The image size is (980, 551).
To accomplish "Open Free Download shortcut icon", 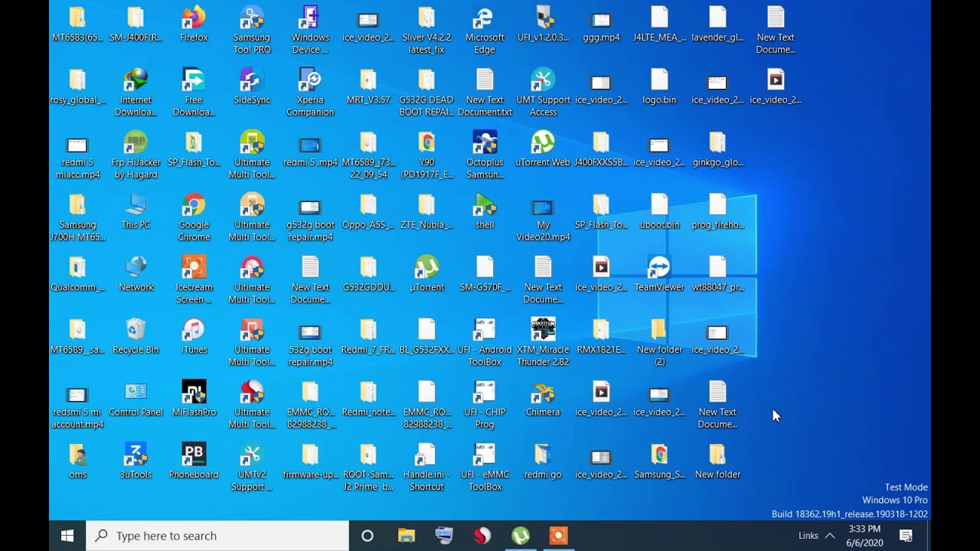I will [194, 93].
